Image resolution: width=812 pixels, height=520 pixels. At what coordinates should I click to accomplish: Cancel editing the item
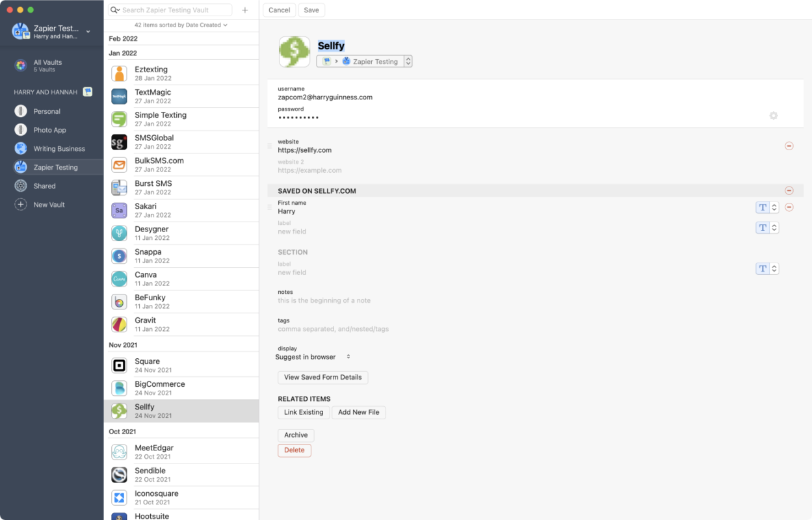(280, 10)
